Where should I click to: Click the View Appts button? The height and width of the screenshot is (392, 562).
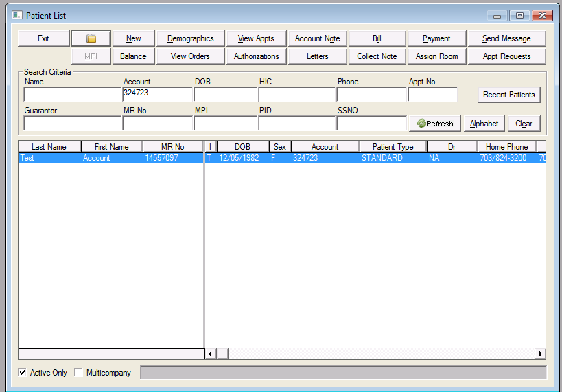255,38
